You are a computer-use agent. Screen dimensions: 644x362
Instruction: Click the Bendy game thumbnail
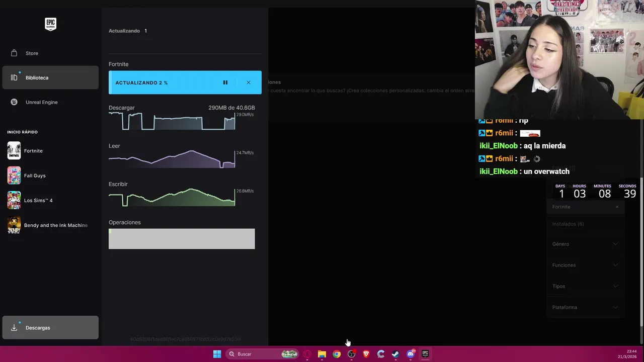[14, 225]
